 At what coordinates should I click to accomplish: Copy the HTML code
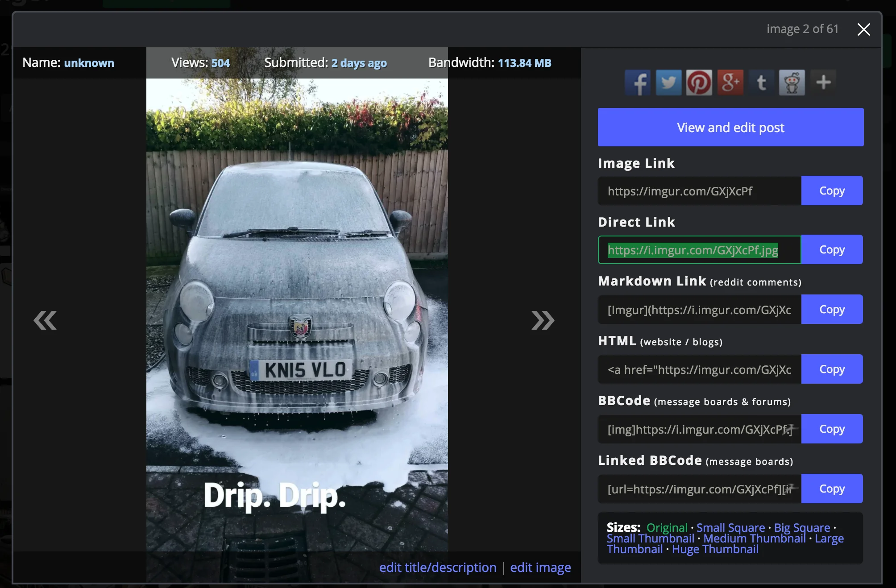tap(832, 369)
